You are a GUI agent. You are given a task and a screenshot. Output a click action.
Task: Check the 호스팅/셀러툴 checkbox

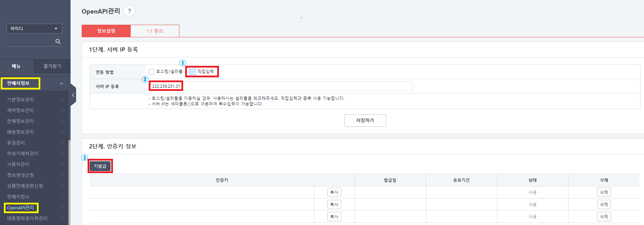151,72
